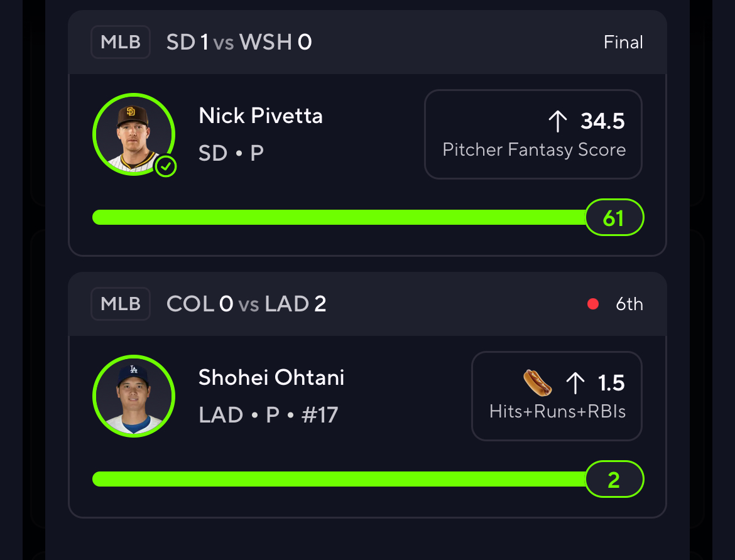The height and width of the screenshot is (560, 735).
Task: Click the red live indicator dot
Action: click(593, 304)
